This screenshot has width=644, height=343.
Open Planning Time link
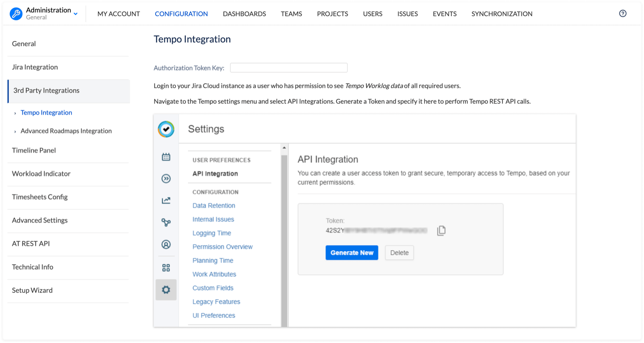pos(213,261)
